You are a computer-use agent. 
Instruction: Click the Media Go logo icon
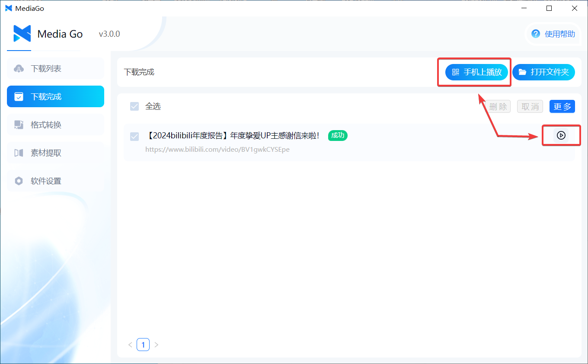pyautogui.click(x=22, y=34)
